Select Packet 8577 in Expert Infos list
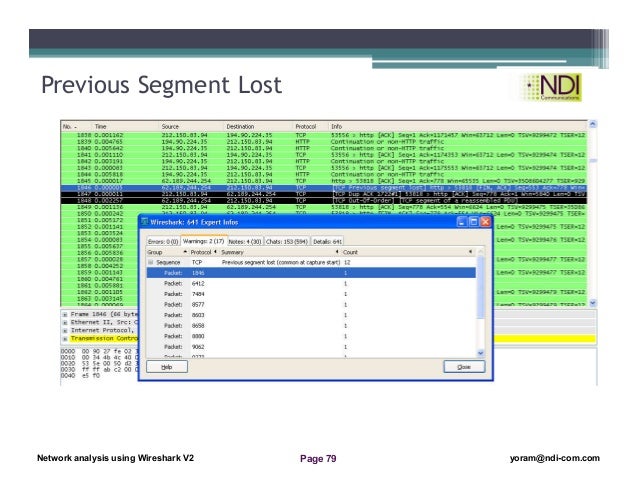 pyautogui.click(x=311, y=305)
